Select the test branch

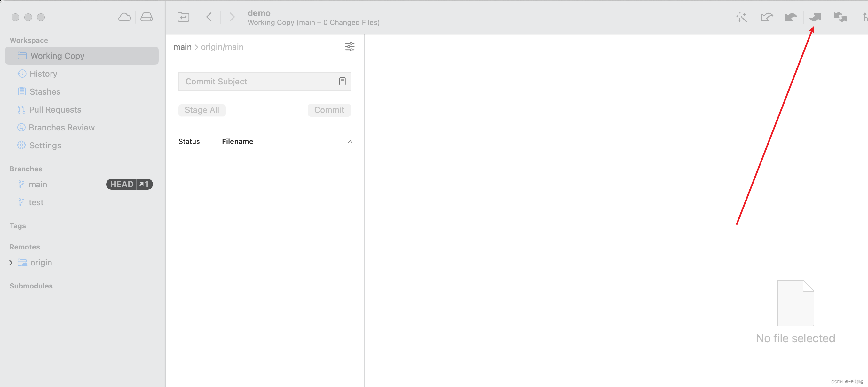[x=36, y=202]
